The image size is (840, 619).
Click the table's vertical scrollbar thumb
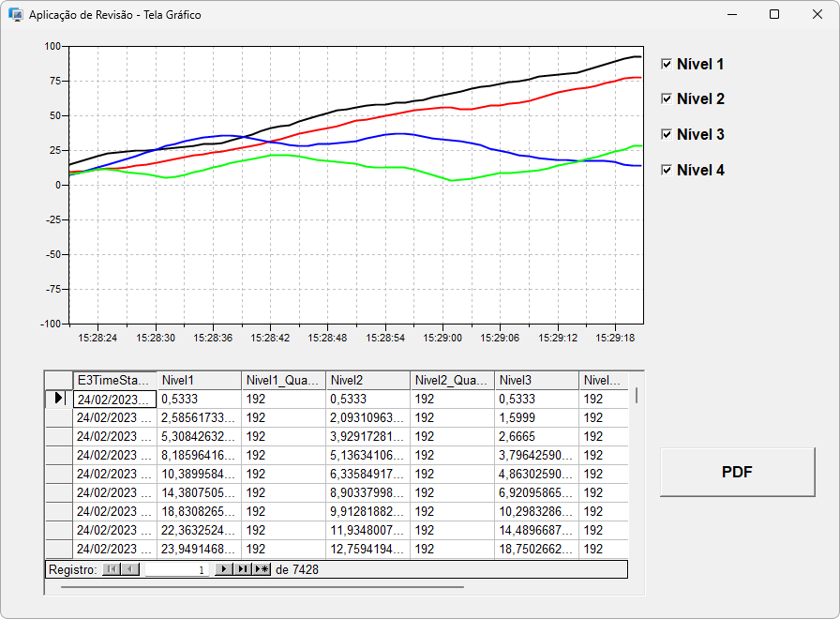pos(637,395)
